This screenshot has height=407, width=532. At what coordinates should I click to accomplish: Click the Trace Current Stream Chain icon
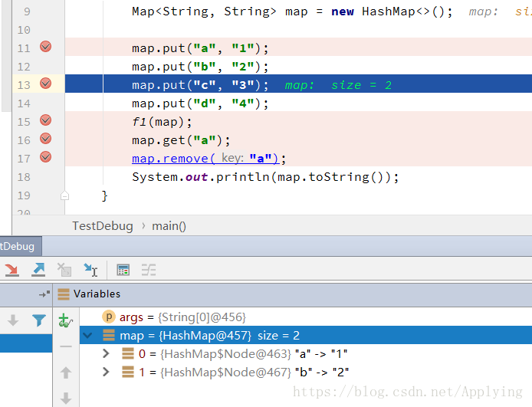click(149, 270)
